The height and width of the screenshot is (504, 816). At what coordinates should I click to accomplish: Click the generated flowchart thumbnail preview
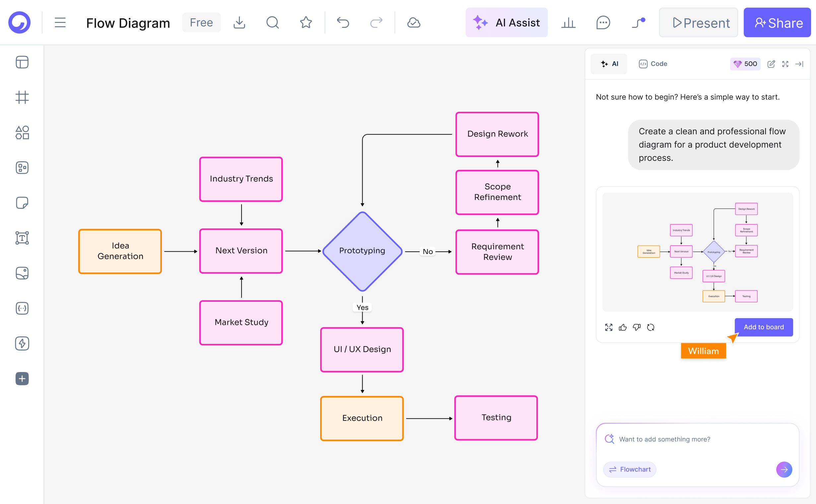pyautogui.click(x=698, y=252)
